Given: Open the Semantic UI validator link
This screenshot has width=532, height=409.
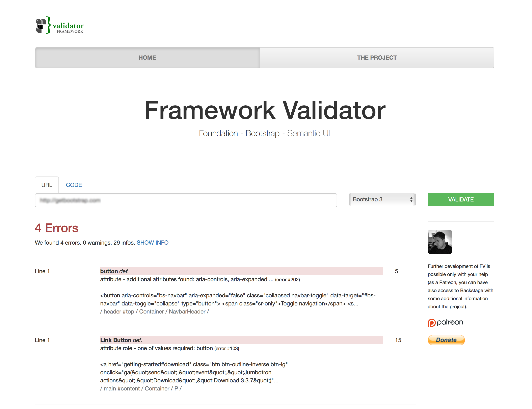Looking at the screenshot, I should 309,133.
